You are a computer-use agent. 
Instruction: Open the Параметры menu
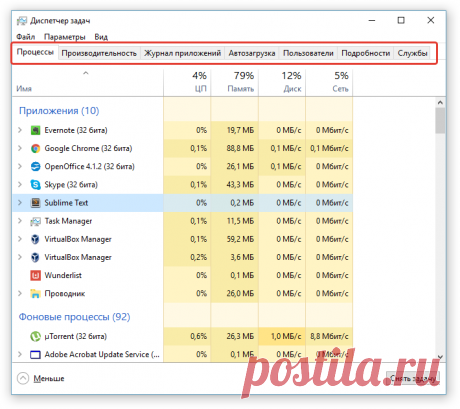(65, 37)
